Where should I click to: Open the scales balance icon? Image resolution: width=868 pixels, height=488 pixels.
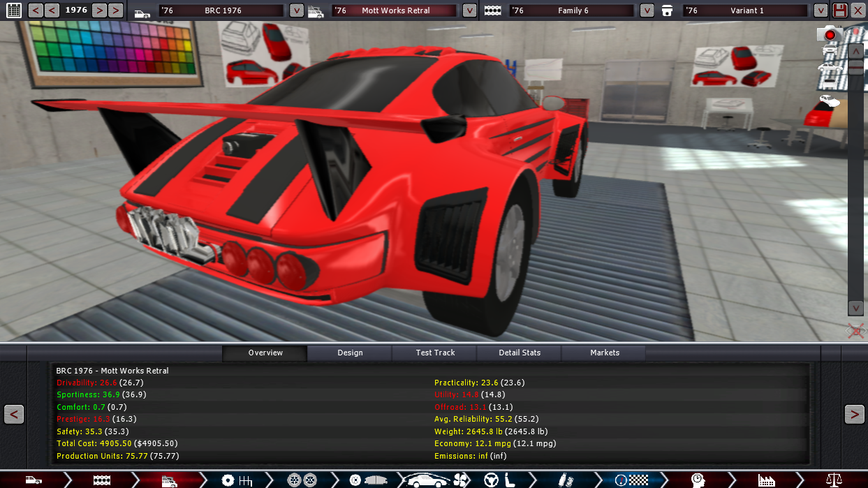click(x=834, y=480)
